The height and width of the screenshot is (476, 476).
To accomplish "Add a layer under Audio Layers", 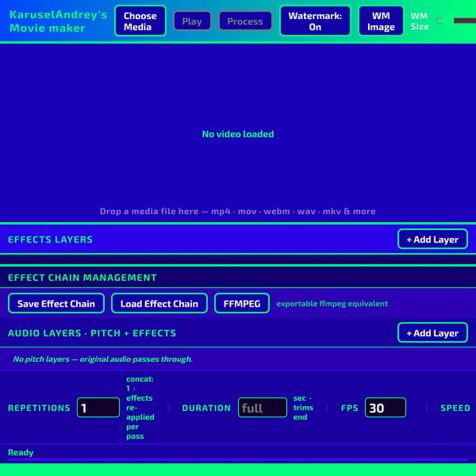I will pos(432,332).
